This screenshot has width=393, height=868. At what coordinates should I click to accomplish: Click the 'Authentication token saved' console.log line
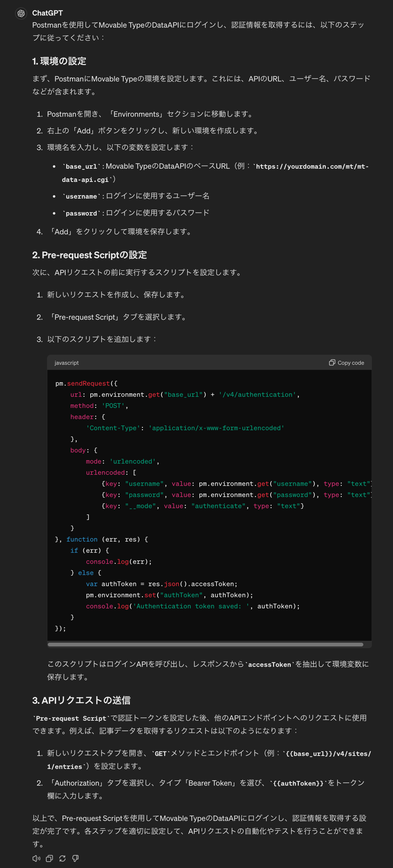pos(193,606)
